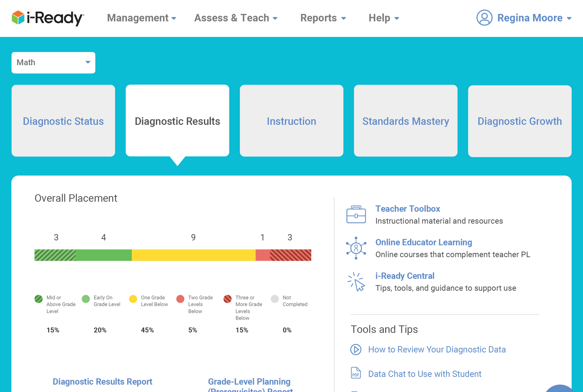Expand the Reports menu
Viewport: 583px width, 392px height.
[323, 18]
